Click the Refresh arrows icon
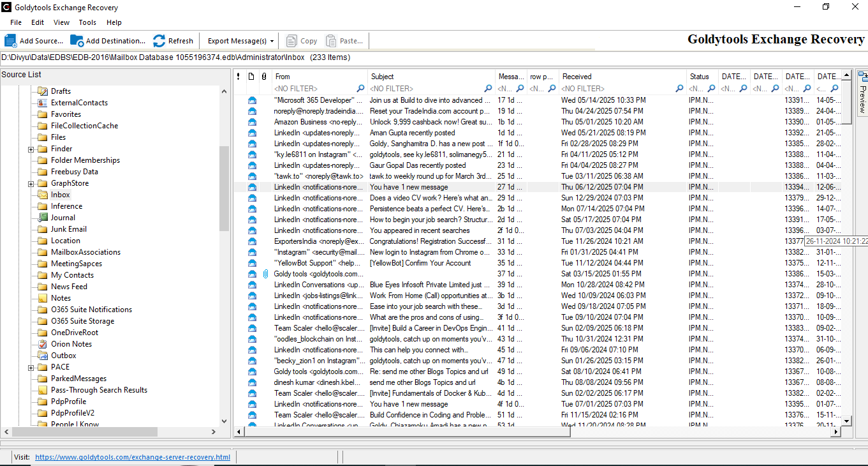The image size is (868, 466). pos(159,41)
